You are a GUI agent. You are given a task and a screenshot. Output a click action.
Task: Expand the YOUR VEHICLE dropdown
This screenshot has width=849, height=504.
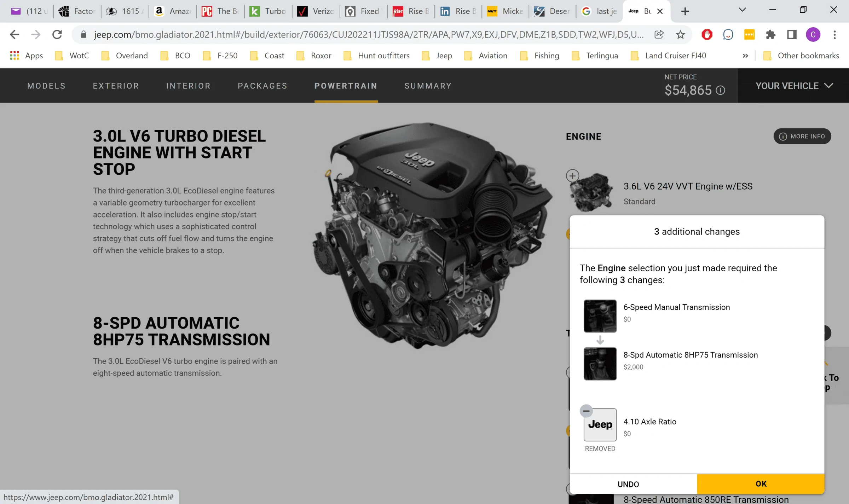(x=794, y=86)
